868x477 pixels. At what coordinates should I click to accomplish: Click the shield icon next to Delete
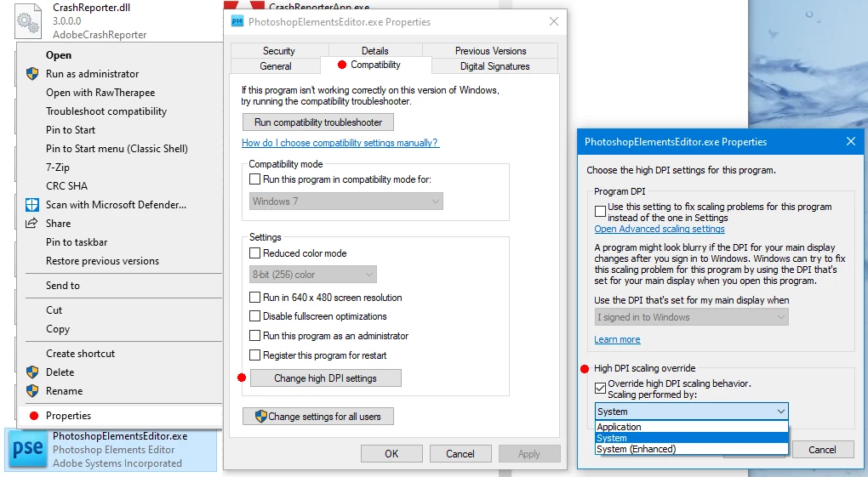tap(32, 372)
